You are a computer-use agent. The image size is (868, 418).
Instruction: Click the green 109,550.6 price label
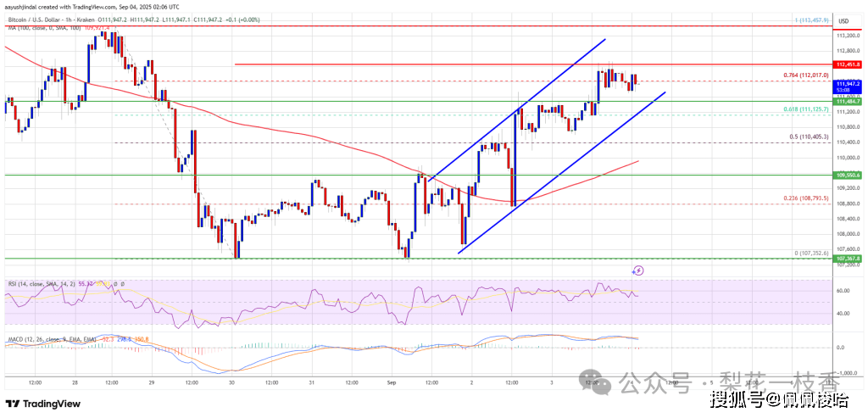tap(848, 175)
